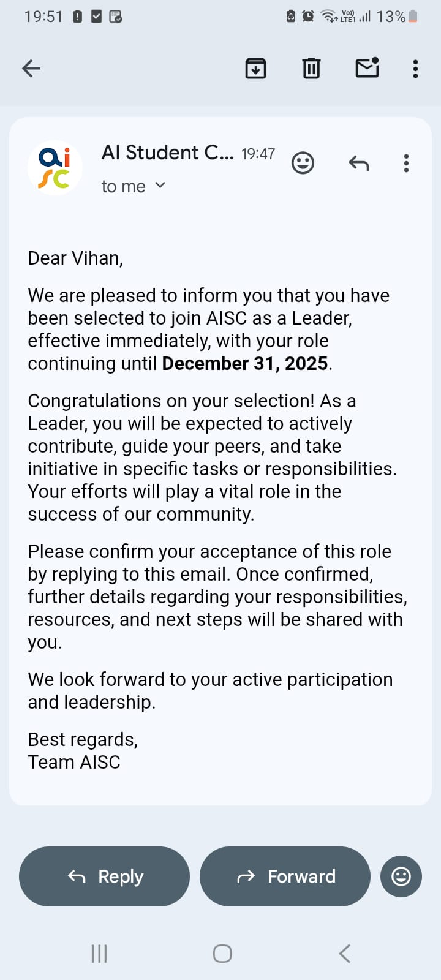This screenshot has height=980, width=441.
Task: Archive this email
Action: (x=255, y=68)
